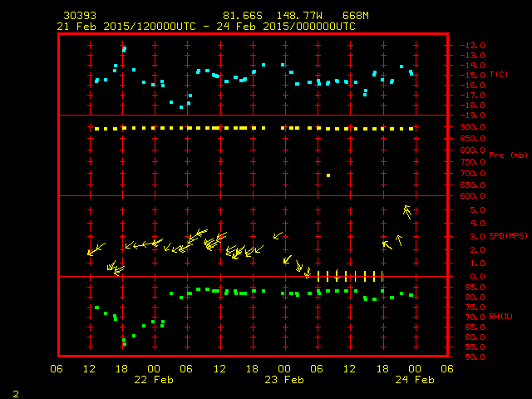Click the 70.0 humidity tick value

[x=475, y=318]
